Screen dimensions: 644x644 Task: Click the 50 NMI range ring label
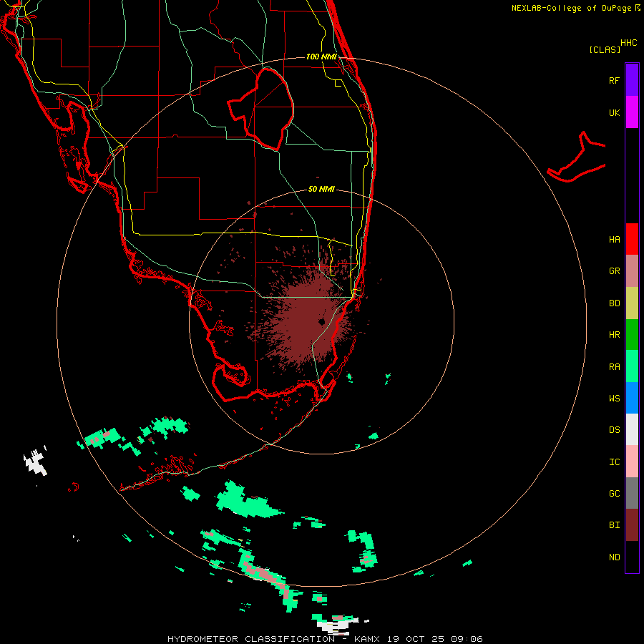(321, 189)
